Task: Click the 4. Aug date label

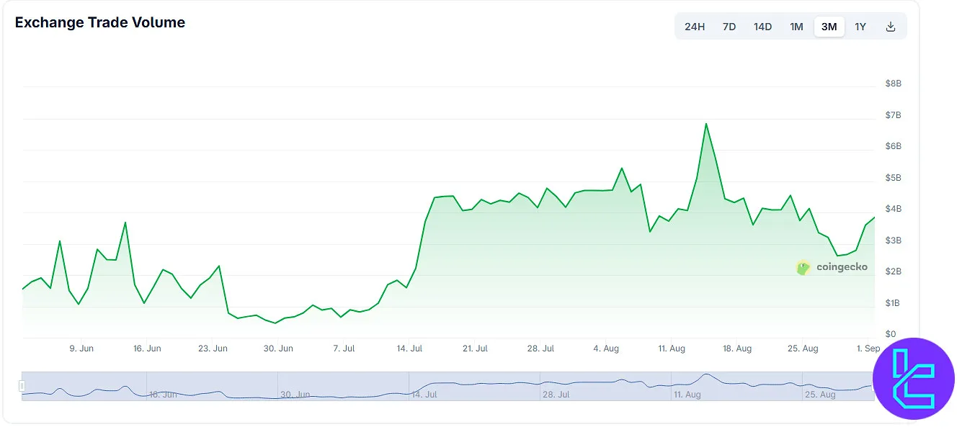Action: [x=606, y=349]
